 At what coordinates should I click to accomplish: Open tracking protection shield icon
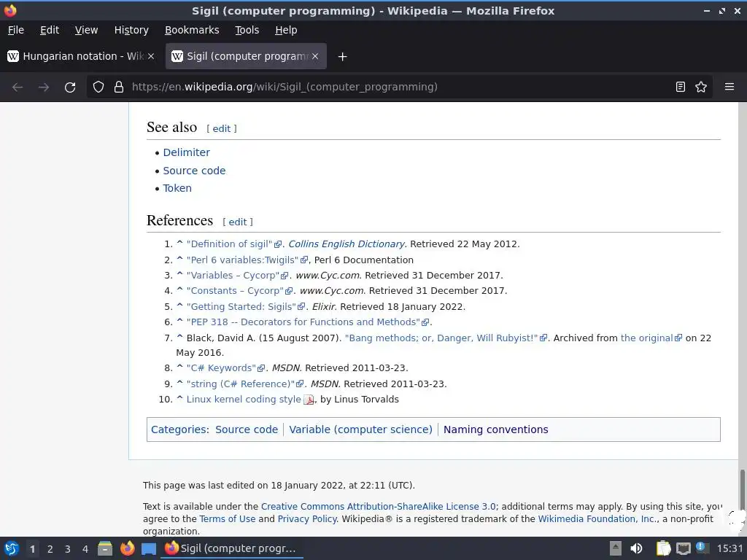(98, 87)
